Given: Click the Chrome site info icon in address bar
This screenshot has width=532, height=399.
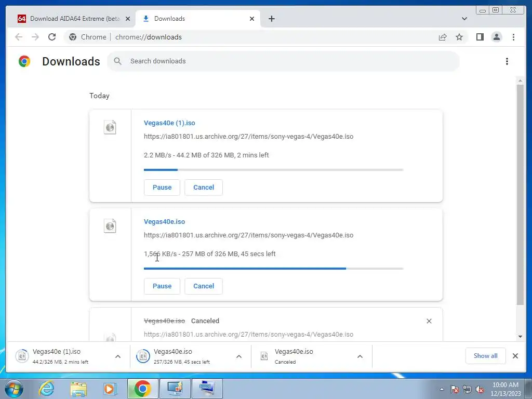Looking at the screenshot, I should [73, 37].
